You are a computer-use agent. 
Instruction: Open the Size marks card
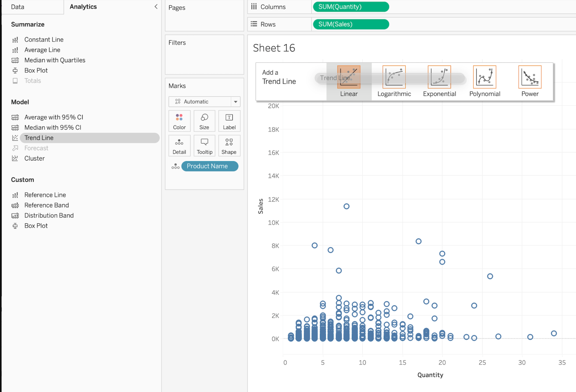tap(204, 121)
